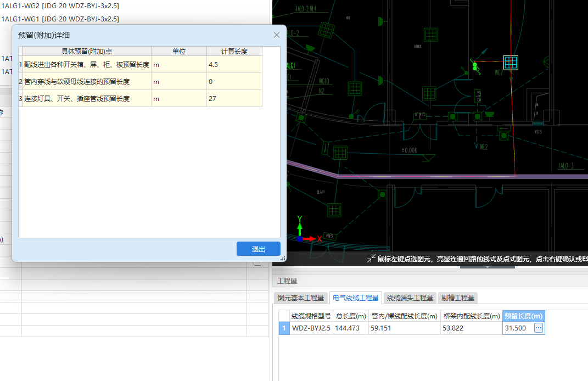Select the 预留长度(m) column header
Image resolution: width=588 pixels, height=381 pixels.
(x=524, y=316)
